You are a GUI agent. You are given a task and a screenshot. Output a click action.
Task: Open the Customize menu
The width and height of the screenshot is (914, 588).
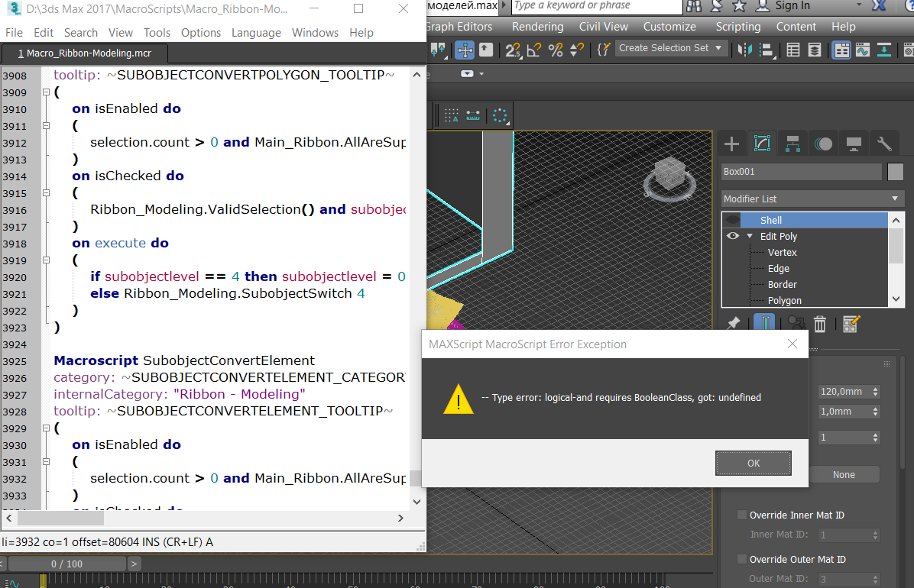coord(669,26)
